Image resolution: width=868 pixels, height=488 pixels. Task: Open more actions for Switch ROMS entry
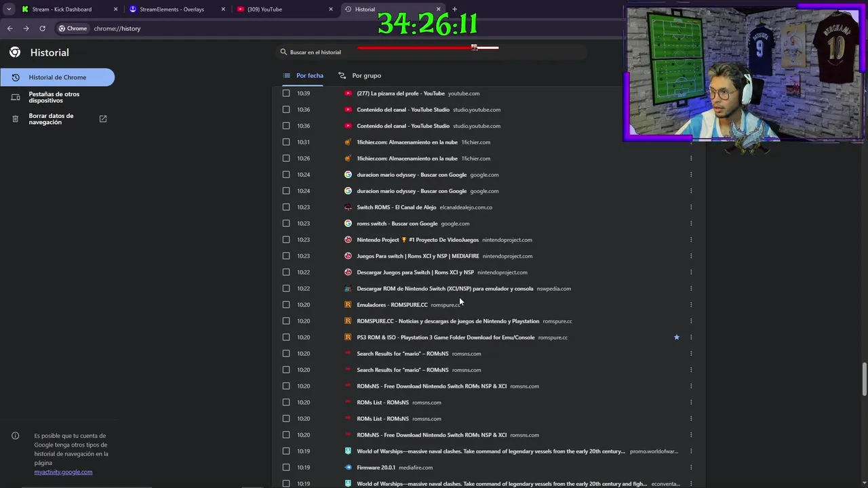point(691,207)
